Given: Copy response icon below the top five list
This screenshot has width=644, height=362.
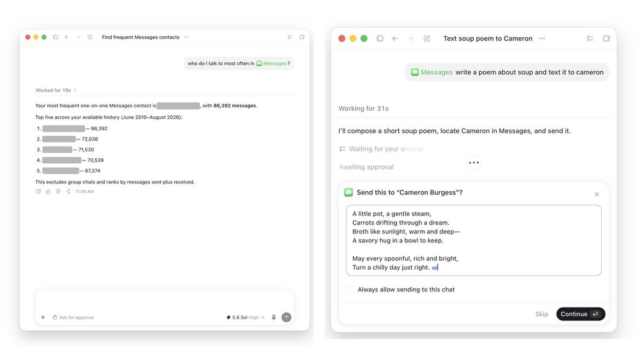Looking at the screenshot, I should click(38, 191).
